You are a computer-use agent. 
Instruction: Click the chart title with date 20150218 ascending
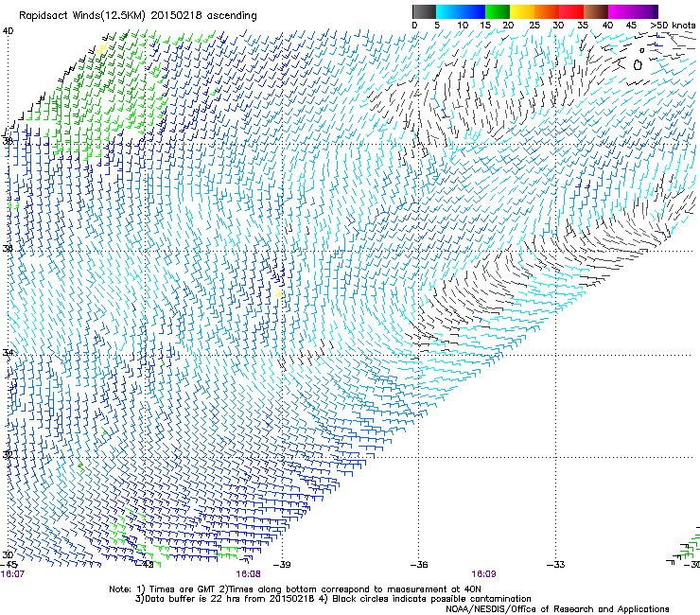pyautogui.click(x=138, y=16)
